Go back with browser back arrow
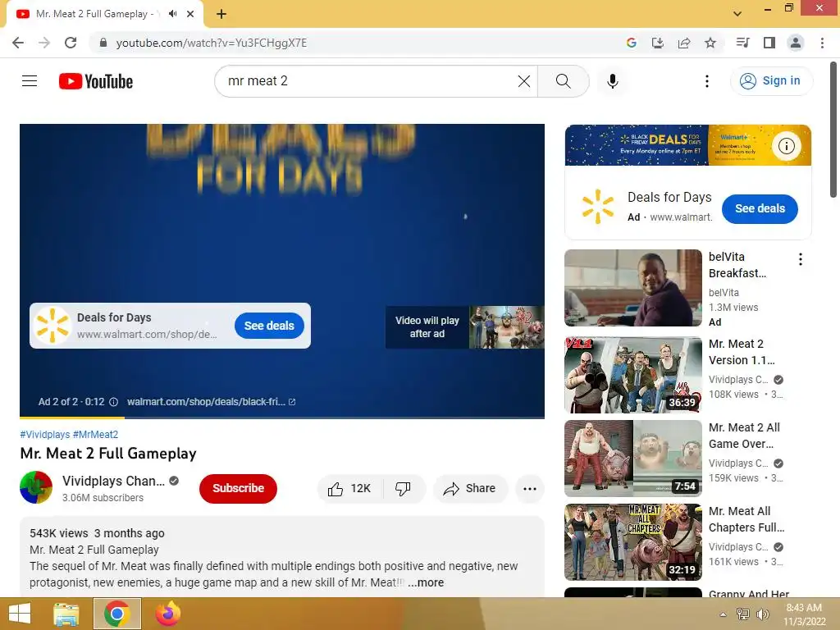 coord(18,43)
